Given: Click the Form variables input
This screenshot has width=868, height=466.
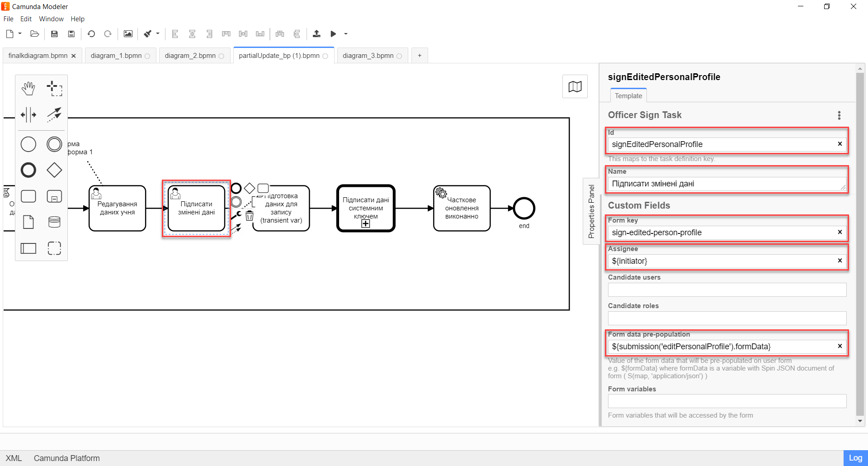Looking at the screenshot, I should pyautogui.click(x=727, y=401).
